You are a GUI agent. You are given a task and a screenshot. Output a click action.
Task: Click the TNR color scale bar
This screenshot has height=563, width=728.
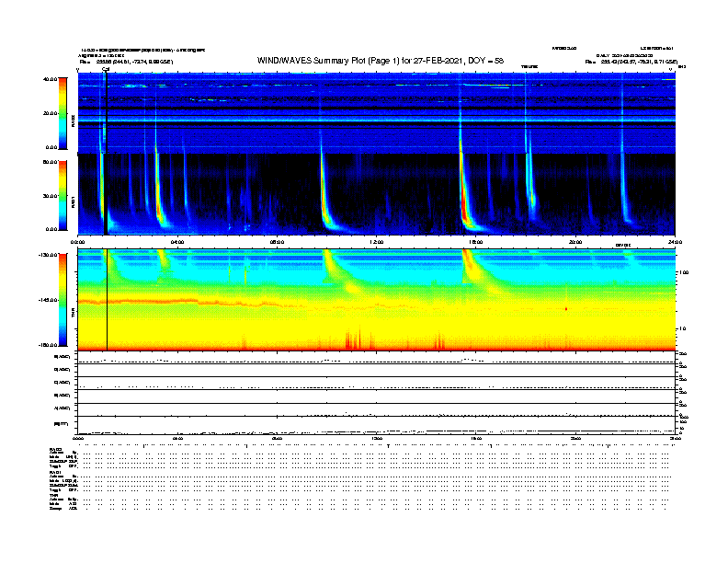click(x=63, y=300)
